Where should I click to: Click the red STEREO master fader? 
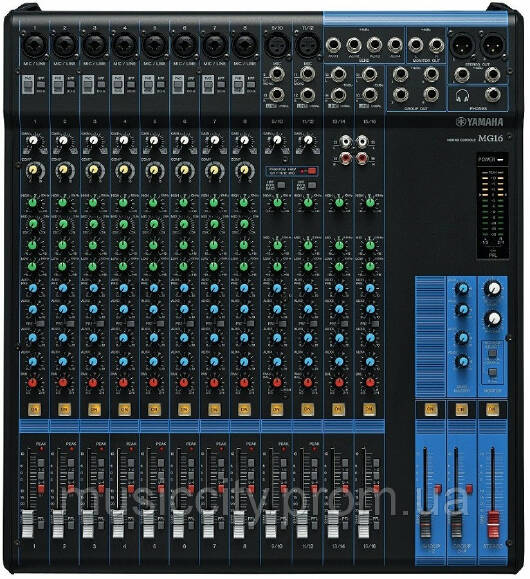click(493, 525)
